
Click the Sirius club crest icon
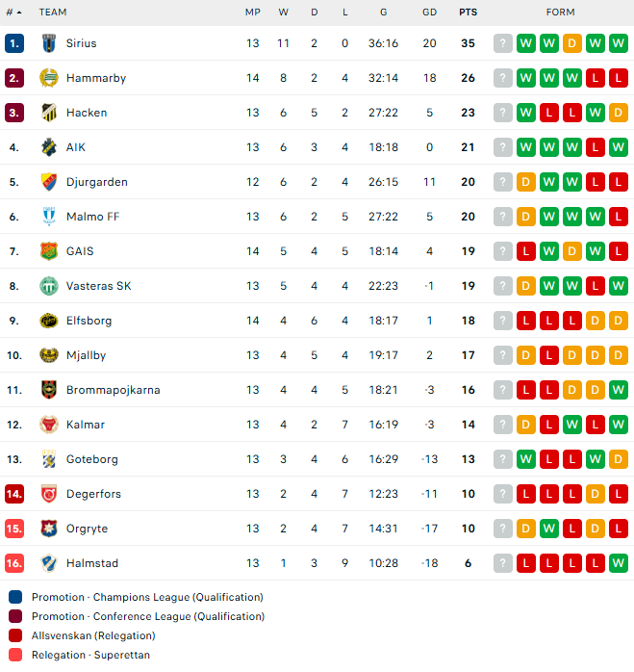(x=49, y=43)
